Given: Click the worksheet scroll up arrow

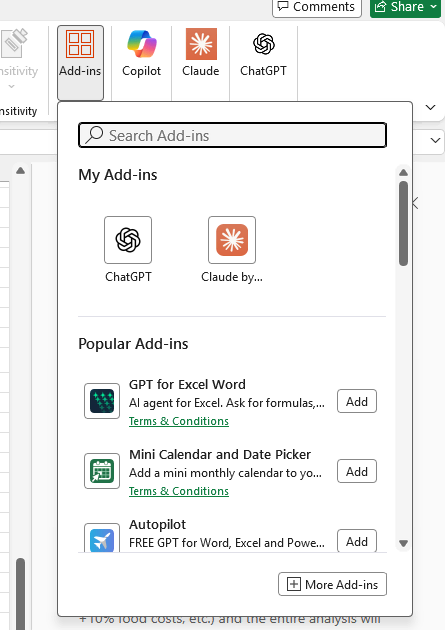Looking at the screenshot, I should click(x=20, y=171).
